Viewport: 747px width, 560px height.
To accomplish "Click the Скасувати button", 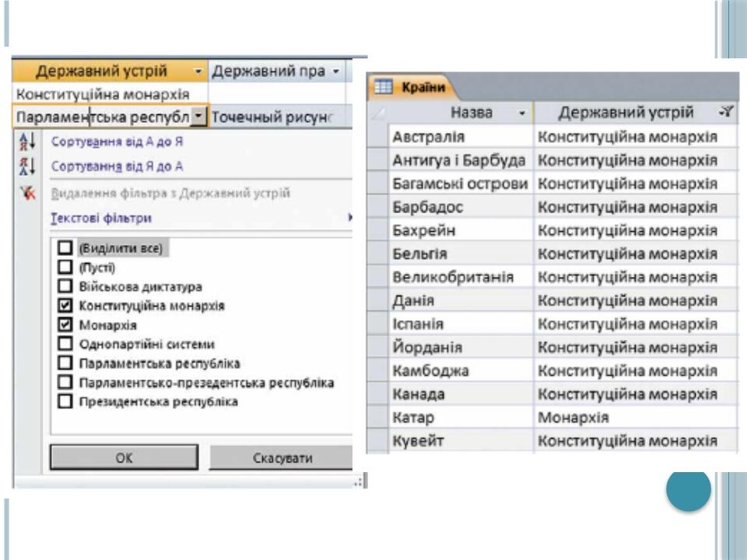I will 282,457.
